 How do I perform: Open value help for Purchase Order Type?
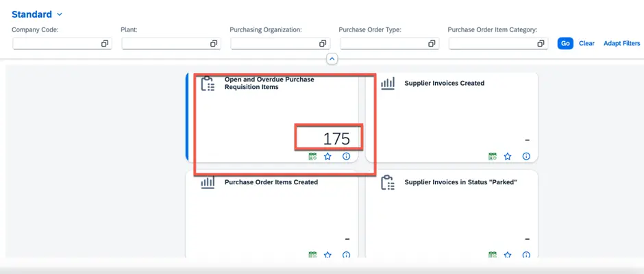(432, 44)
